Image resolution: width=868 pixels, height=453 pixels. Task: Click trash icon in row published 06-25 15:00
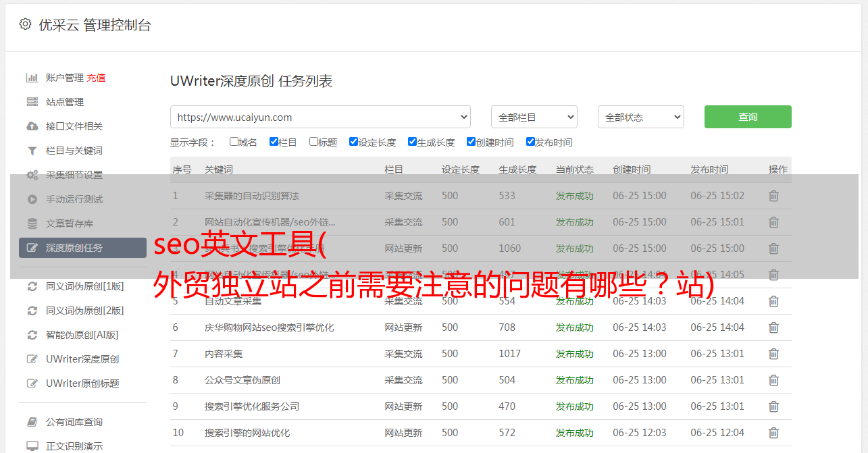pos(773,248)
